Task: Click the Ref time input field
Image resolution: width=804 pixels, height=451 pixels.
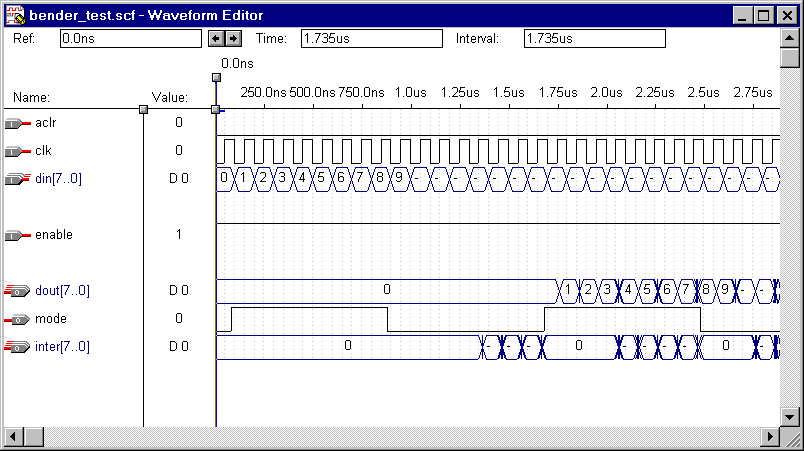Action: tap(131, 38)
